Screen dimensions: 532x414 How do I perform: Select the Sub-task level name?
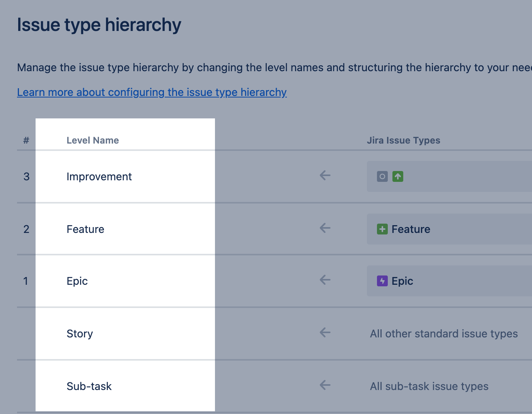pos(89,387)
